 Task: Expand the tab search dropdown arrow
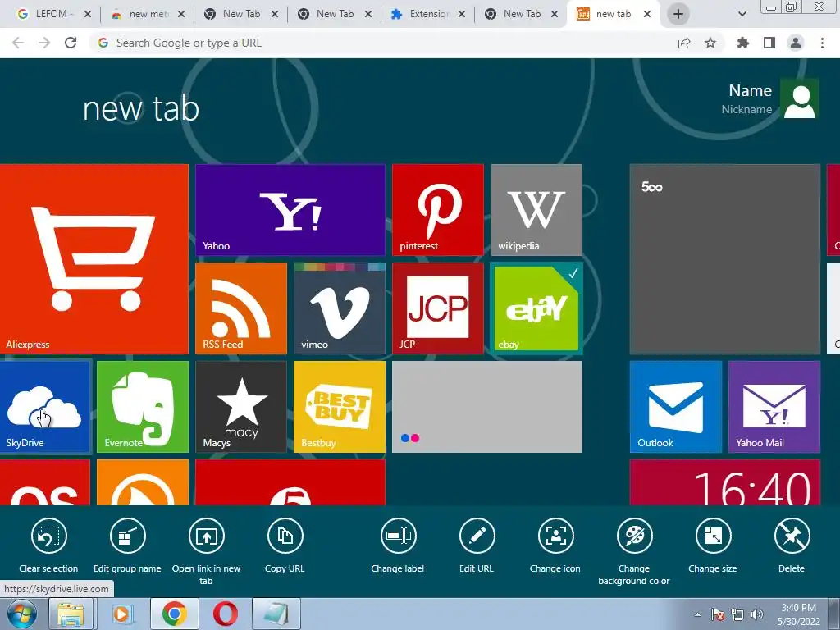pos(742,15)
